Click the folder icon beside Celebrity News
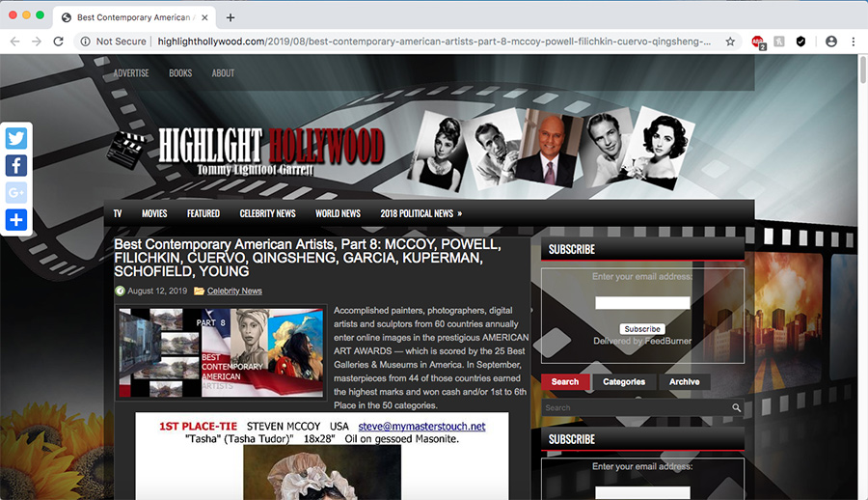This screenshot has width=868, height=500. point(200,291)
